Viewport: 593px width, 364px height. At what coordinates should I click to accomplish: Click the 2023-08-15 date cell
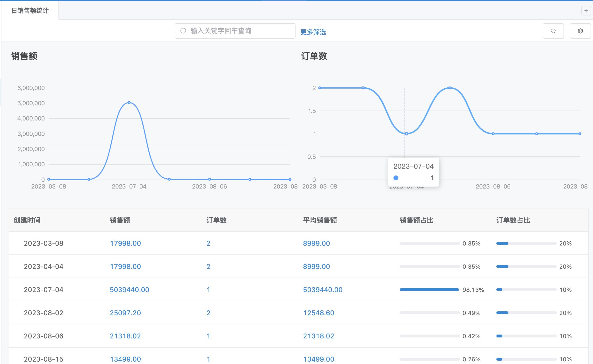point(43,359)
